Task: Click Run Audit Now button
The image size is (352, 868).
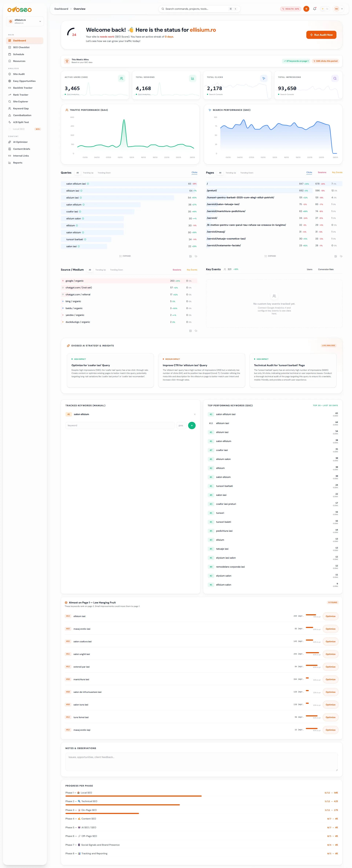Action: pos(321,35)
